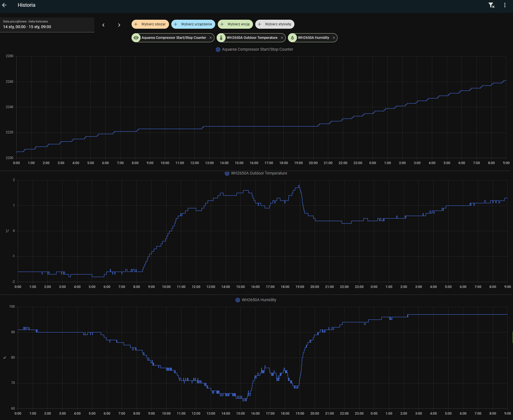The image size is (513, 420).
Task: Clear filters with the filter-remove icon
Action: coord(491,5)
